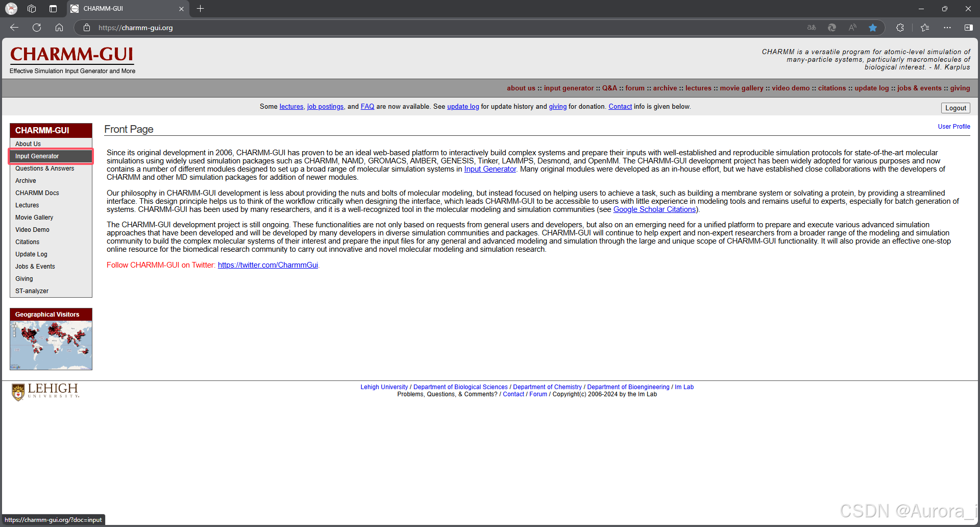Open 'archive' in top navigation
Image resolution: width=980 pixels, height=527 pixels.
[665, 88]
